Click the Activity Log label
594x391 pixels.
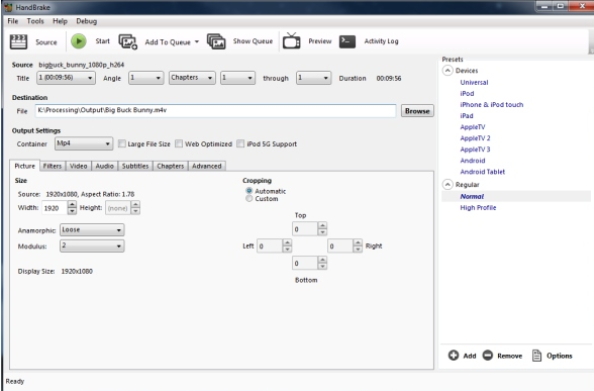381,41
